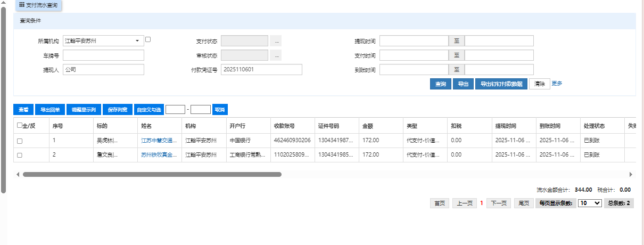
Task: Click the 支付时间 end date field
Action: (499, 55)
